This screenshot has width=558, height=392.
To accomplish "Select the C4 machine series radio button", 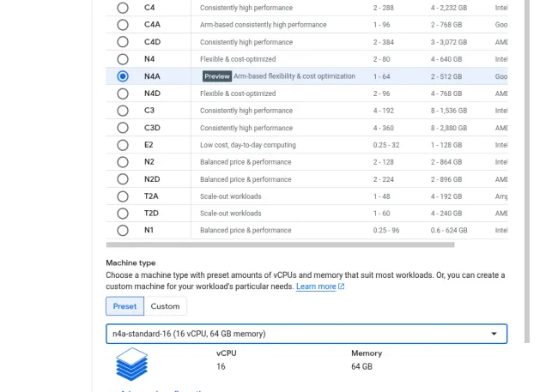I will pos(123,8).
